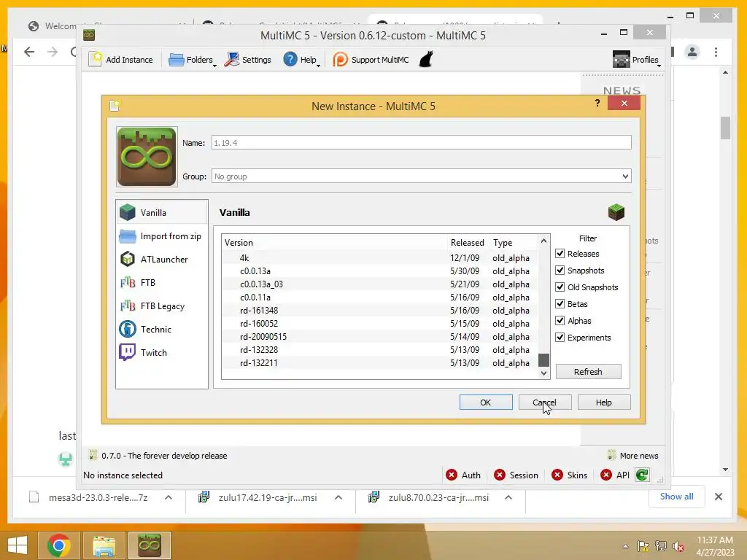This screenshot has width=747, height=560.
Task: Click the Session status indicator
Action: [x=516, y=475]
